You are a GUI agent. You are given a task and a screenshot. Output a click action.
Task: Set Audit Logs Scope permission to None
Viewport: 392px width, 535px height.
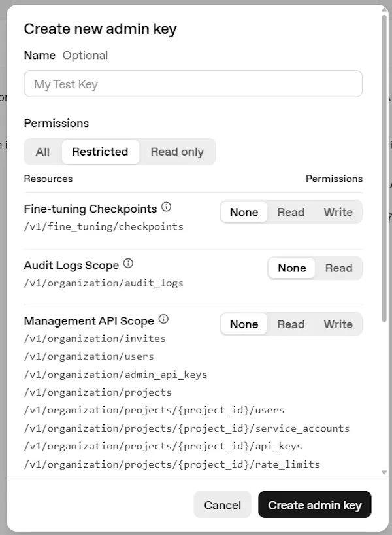[x=292, y=268]
